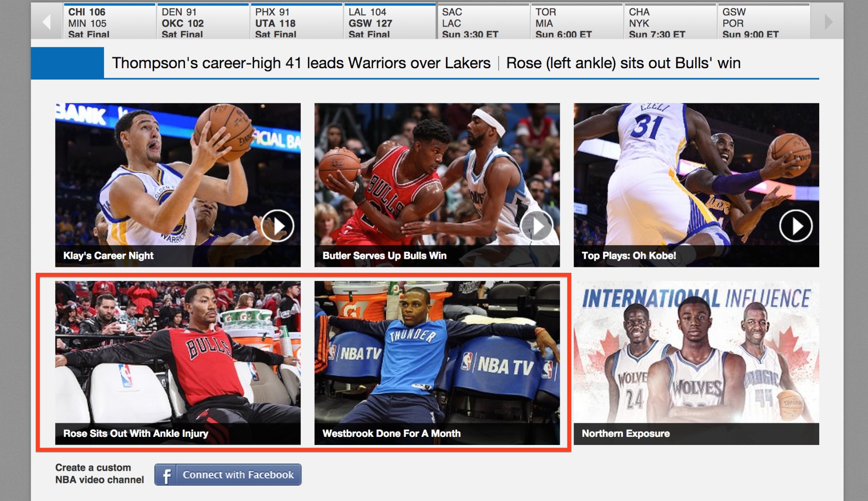Viewport: 868px width, 501px height.
Task: Click the Klay's Career Night caption
Action: pyautogui.click(x=108, y=256)
